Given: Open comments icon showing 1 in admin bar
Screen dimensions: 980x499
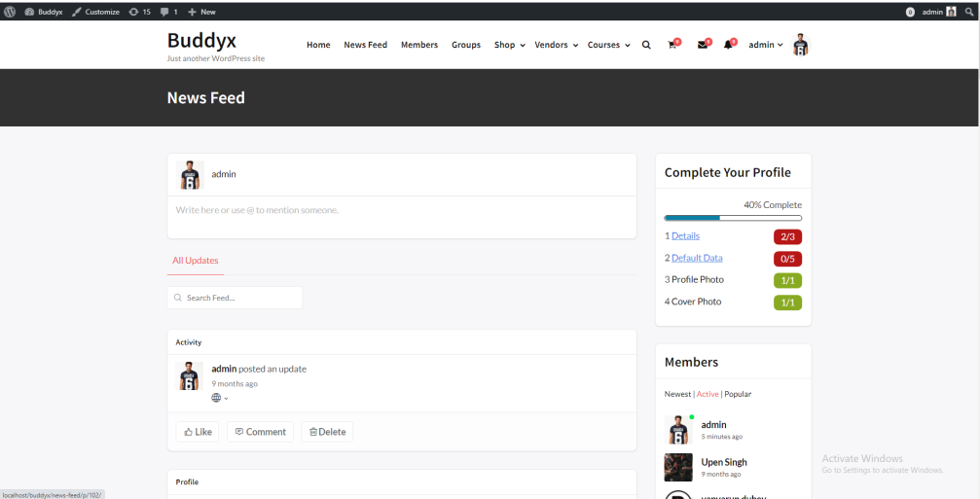Looking at the screenshot, I should [x=168, y=12].
